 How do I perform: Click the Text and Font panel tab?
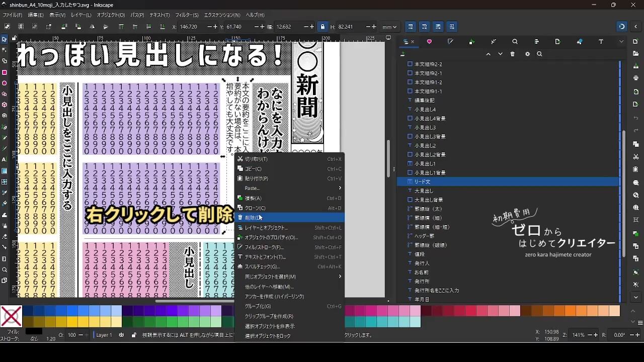[601, 42]
